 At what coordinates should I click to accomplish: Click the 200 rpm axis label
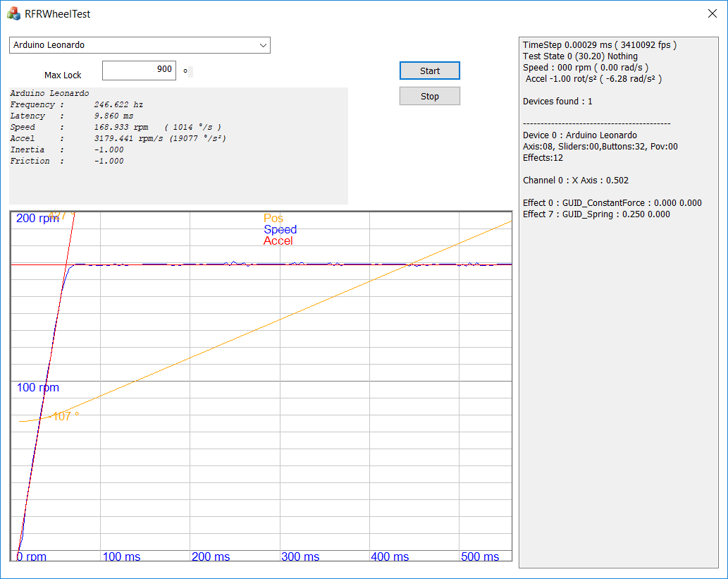click(x=37, y=219)
